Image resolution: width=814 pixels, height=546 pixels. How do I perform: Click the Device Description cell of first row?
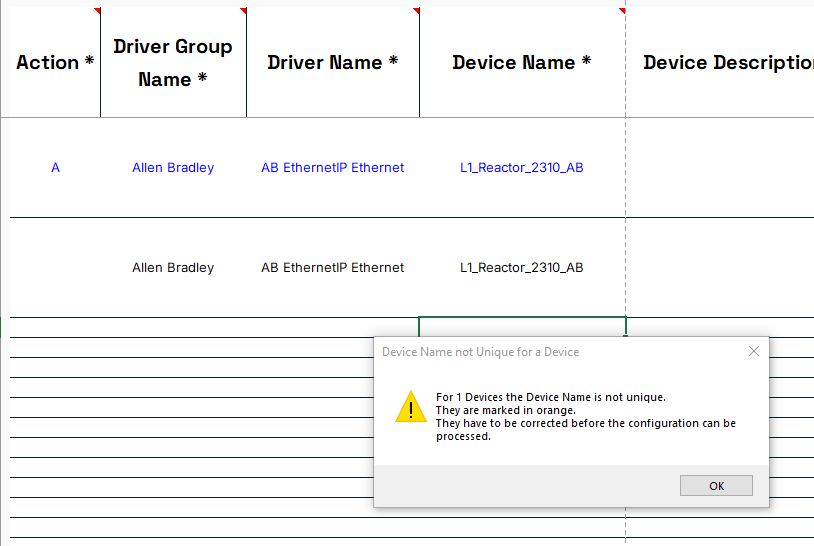[720, 168]
